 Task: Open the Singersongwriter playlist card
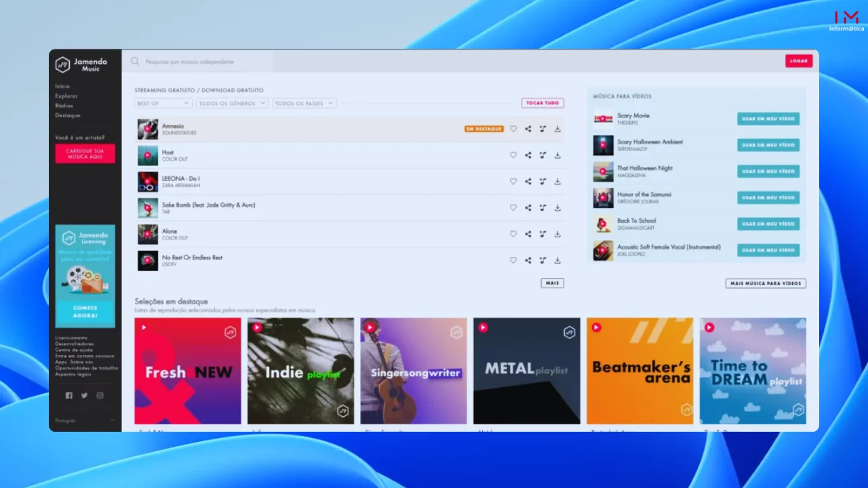pyautogui.click(x=414, y=371)
